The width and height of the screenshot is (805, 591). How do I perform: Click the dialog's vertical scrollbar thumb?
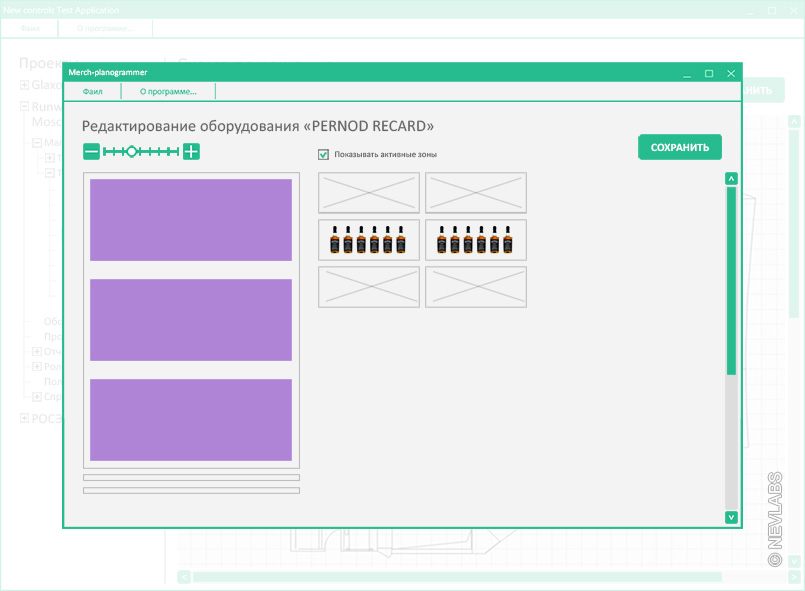pos(731,280)
